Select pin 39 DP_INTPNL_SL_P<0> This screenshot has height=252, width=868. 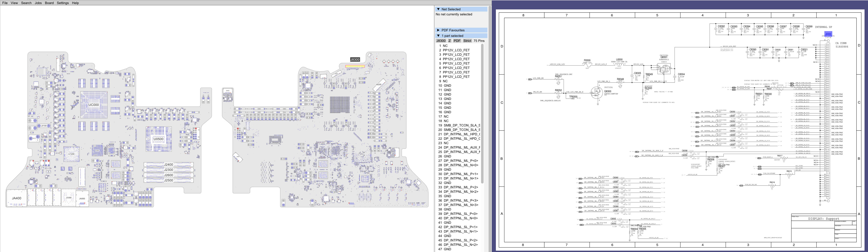[x=458, y=214]
